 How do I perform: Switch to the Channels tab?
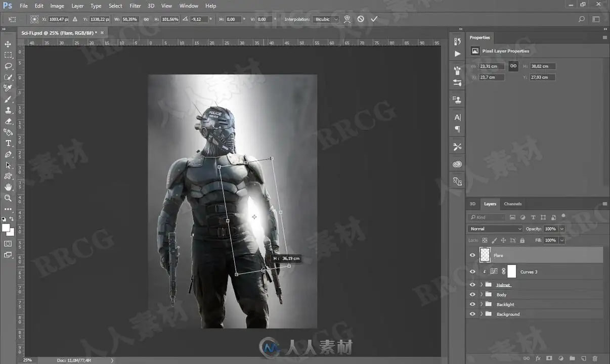pos(512,204)
